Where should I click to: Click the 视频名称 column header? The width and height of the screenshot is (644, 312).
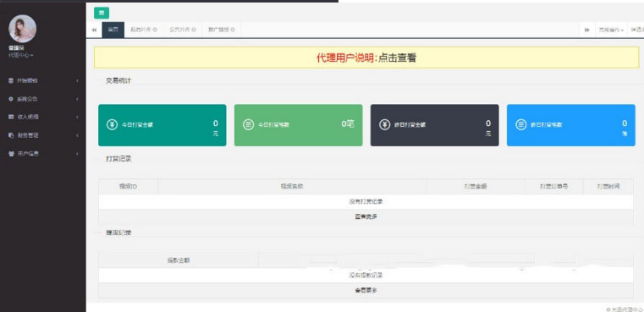(x=292, y=186)
